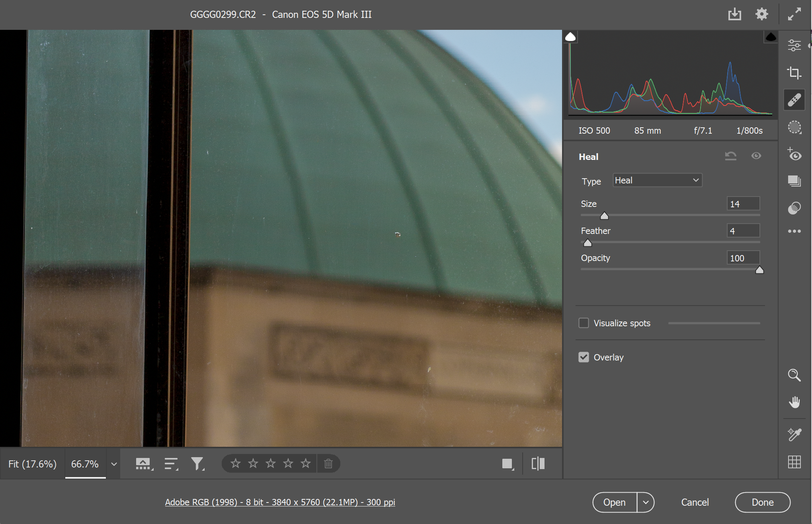812x524 pixels.
Task: Select the Hand pan tool
Action: pyautogui.click(x=794, y=402)
